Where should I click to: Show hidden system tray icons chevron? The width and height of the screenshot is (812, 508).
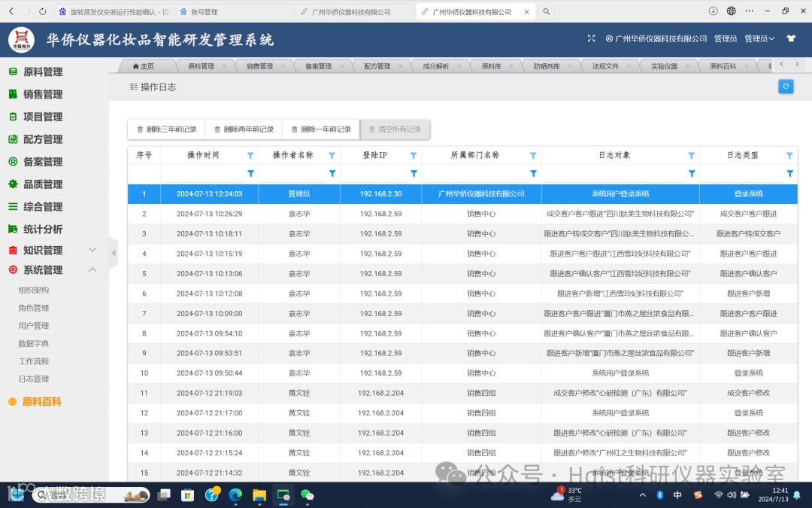pos(642,495)
